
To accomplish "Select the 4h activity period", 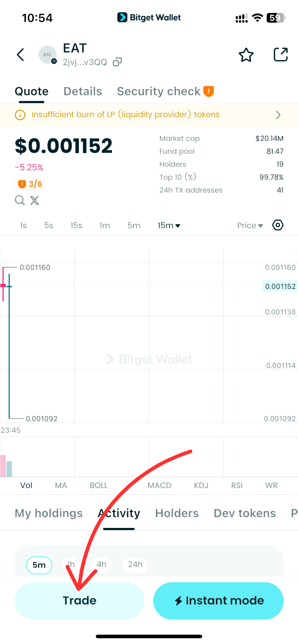I will pos(101,565).
